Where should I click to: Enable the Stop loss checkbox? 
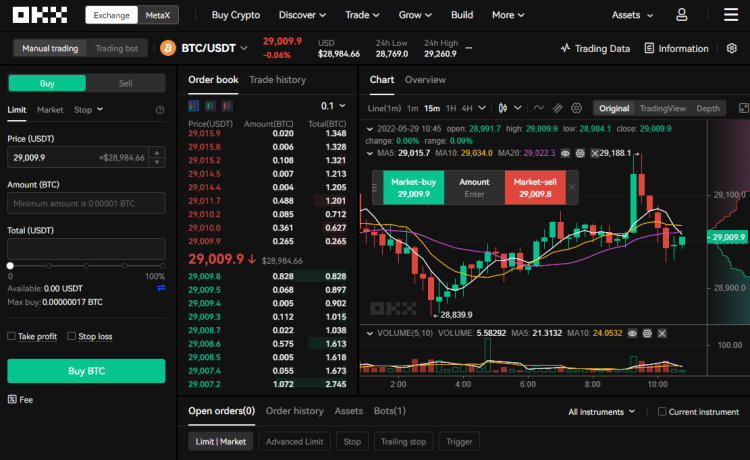point(71,336)
